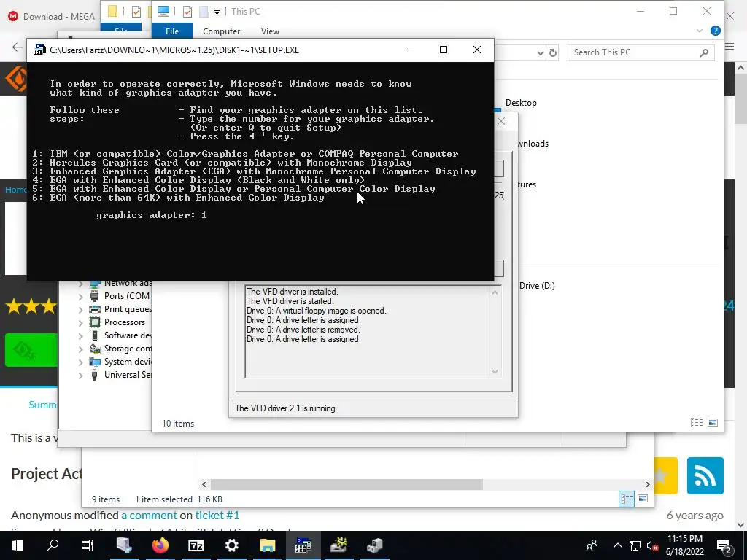
Task: Select Processors in the device tree
Action: (124, 322)
